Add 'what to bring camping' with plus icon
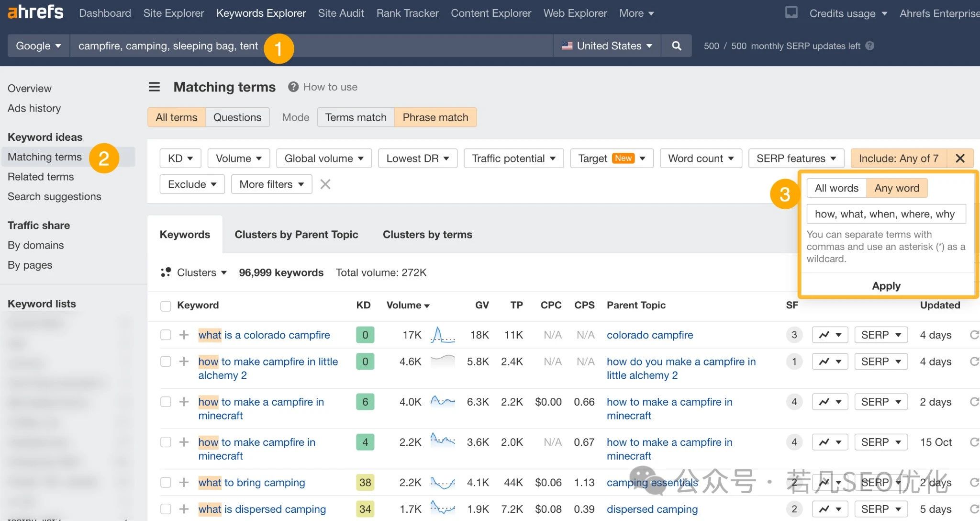The width and height of the screenshot is (980, 521). [184, 482]
